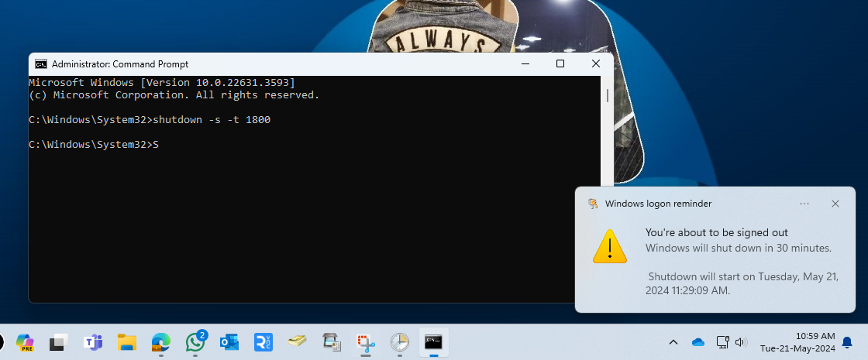Open File Explorer from the taskbar
Image resolution: width=868 pixels, height=360 pixels.
[127, 342]
